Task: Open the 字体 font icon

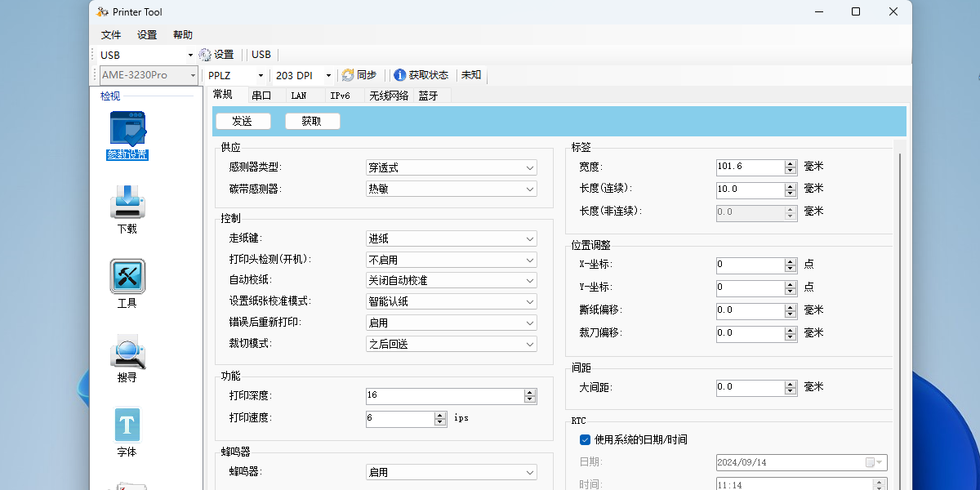Action: pos(127,425)
